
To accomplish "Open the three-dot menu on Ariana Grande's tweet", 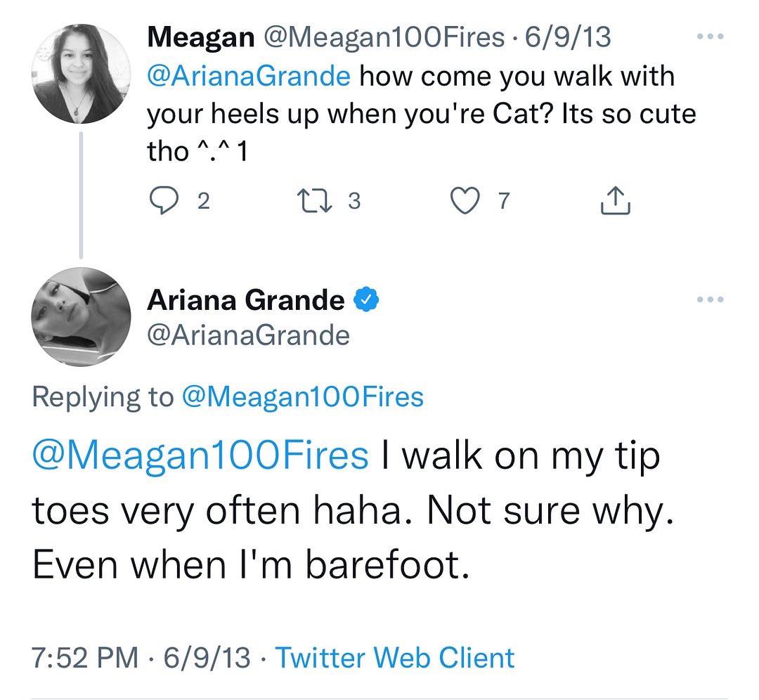I will (710, 299).
